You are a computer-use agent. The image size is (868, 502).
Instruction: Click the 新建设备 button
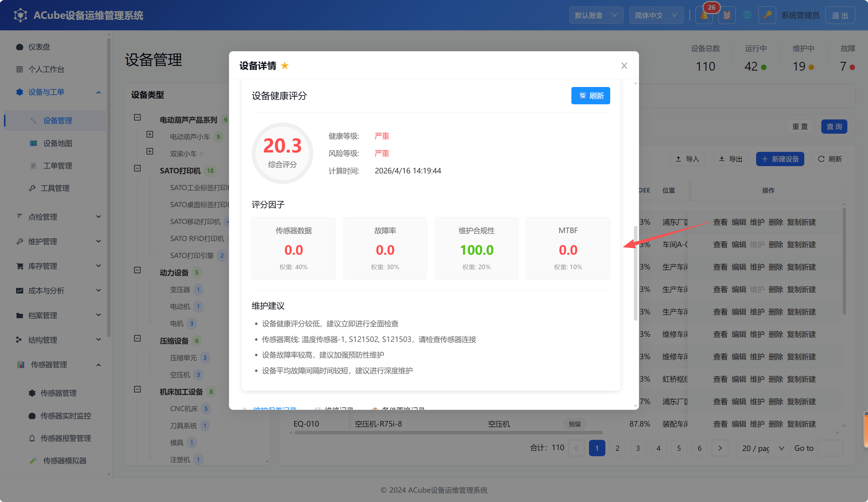780,159
